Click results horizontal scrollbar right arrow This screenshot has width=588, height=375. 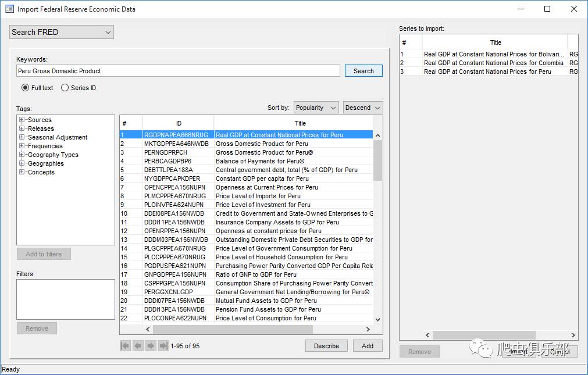point(368,329)
